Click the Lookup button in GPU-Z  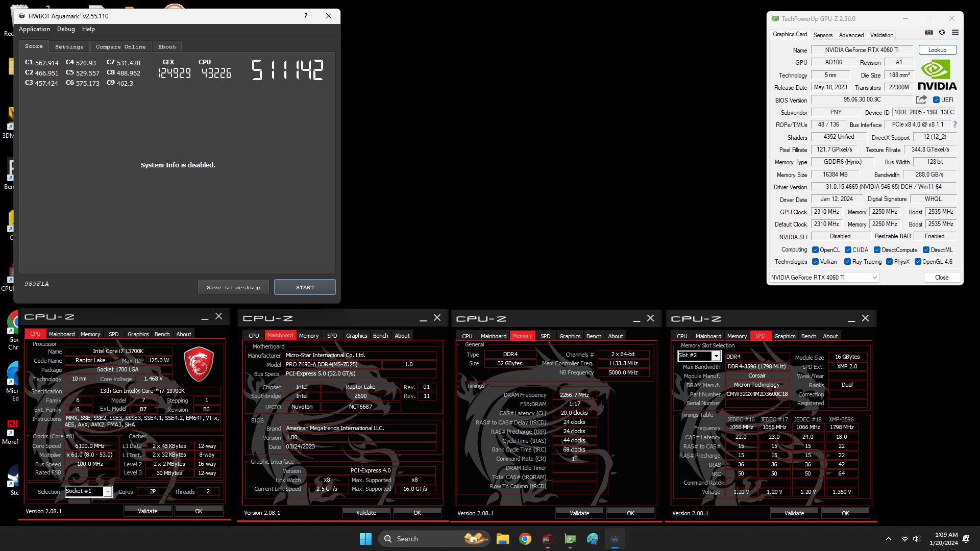click(x=937, y=50)
